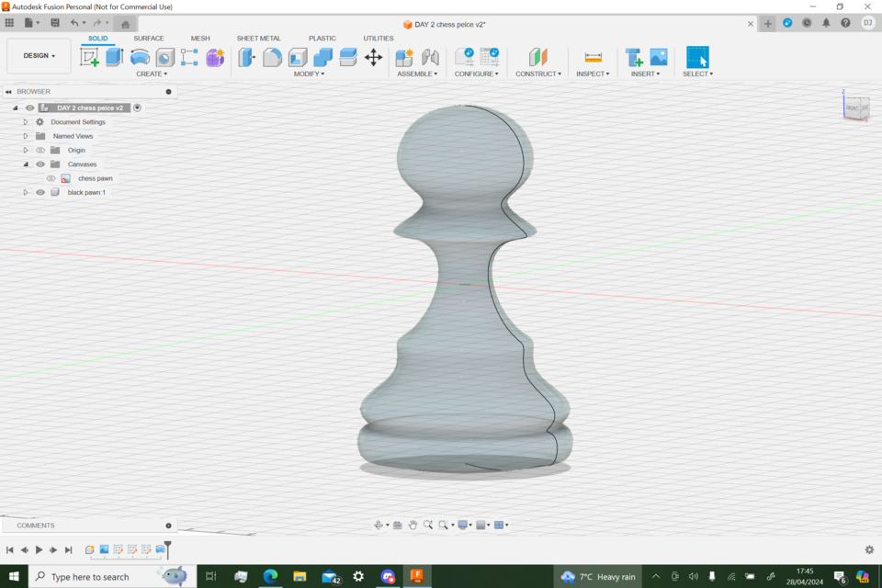The width and height of the screenshot is (882, 588).
Task: Expand the Named Views folder
Action: [25, 136]
